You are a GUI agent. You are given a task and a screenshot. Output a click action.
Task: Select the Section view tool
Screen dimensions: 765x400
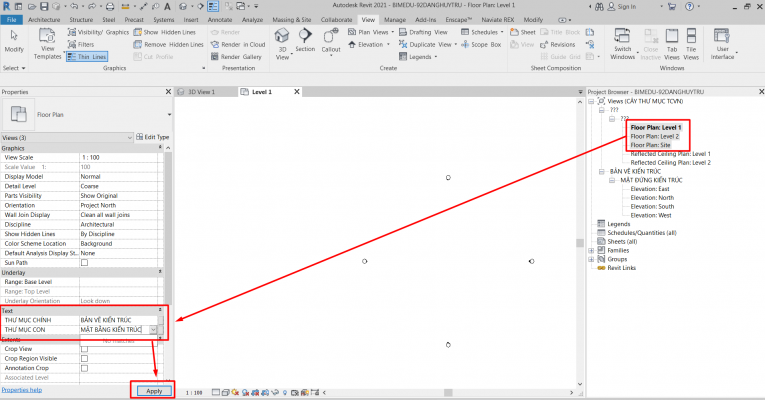coord(305,44)
